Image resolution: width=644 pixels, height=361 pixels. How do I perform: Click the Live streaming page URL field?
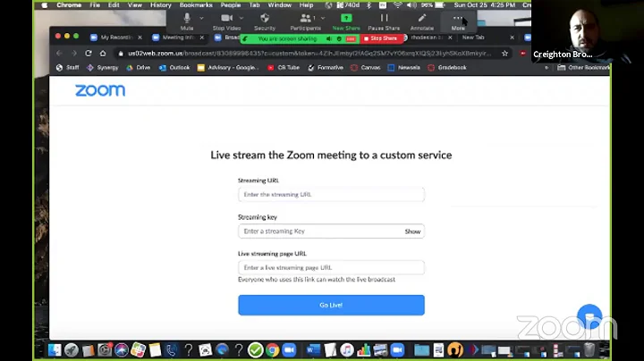(x=331, y=267)
